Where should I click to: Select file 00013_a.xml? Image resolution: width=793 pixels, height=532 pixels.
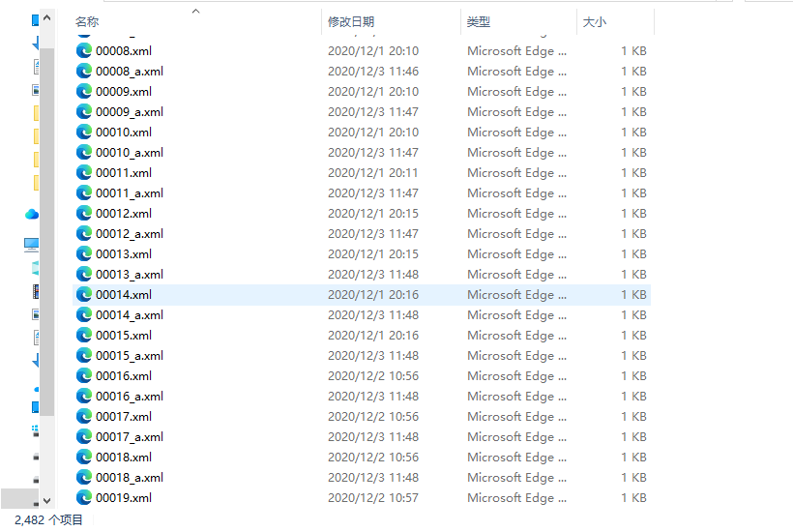click(x=130, y=274)
